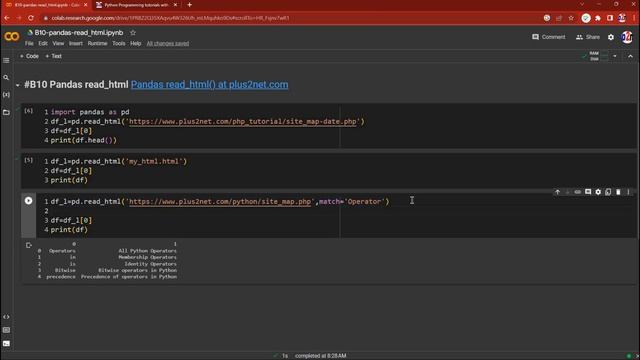The width and height of the screenshot is (640, 360).
Task: Open browser side panel icon
Action: [610, 18]
